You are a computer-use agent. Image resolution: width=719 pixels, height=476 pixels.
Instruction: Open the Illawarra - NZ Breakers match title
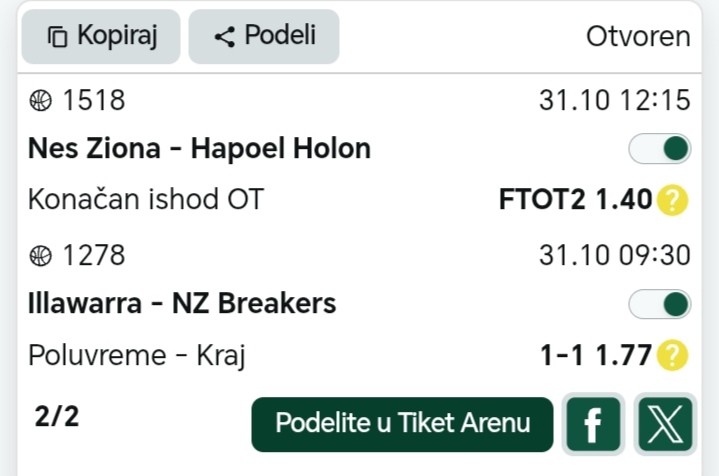click(182, 303)
